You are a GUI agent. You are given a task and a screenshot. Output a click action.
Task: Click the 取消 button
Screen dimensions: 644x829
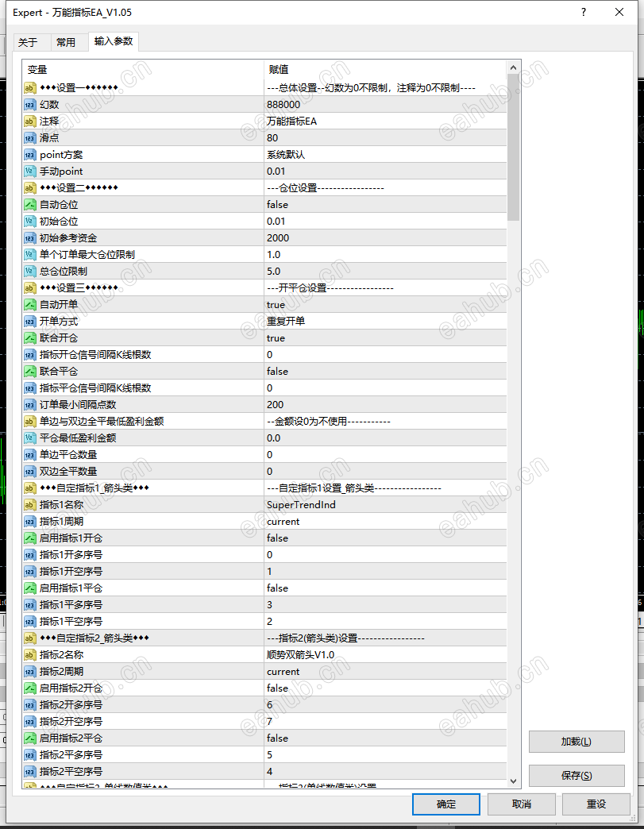coord(522,804)
